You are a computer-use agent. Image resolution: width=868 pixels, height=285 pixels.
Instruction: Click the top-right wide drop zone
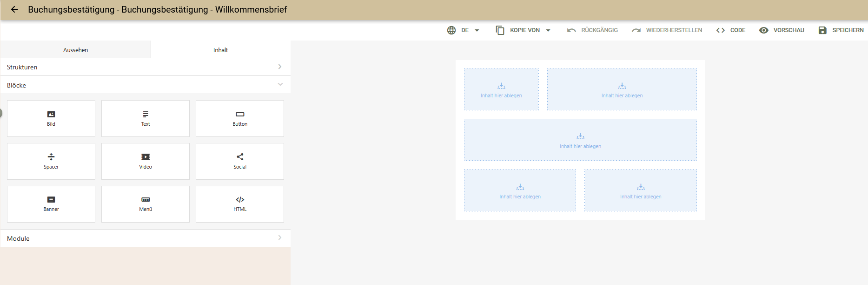(622, 89)
